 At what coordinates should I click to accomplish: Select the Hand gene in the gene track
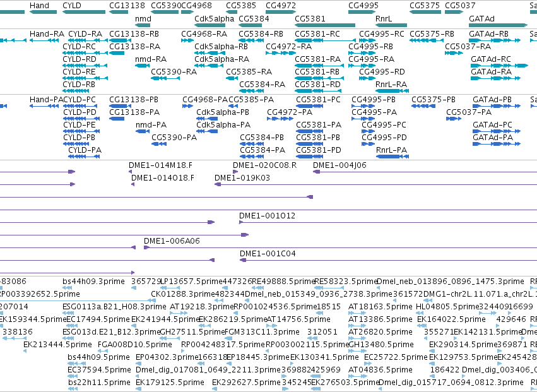tap(43, 12)
